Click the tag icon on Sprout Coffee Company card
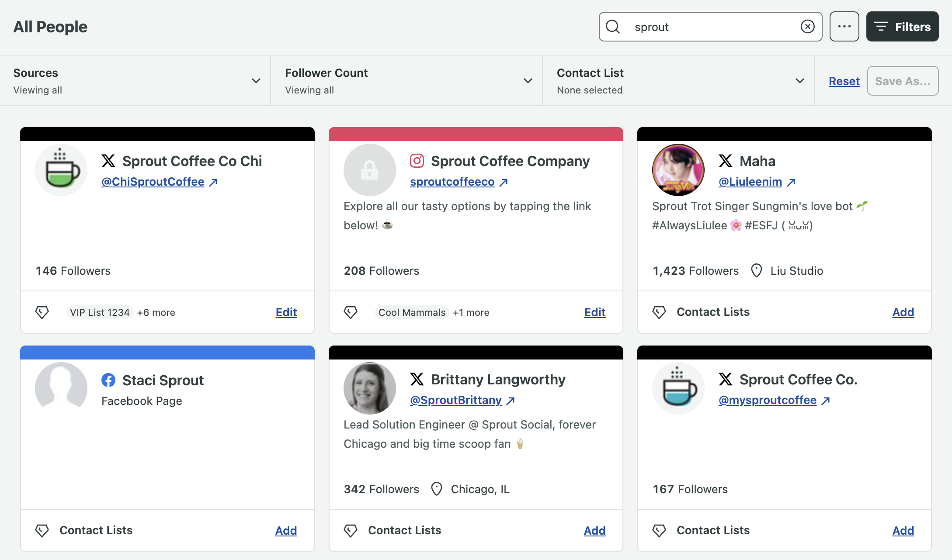This screenshot has height=560, width=952. 351,312
